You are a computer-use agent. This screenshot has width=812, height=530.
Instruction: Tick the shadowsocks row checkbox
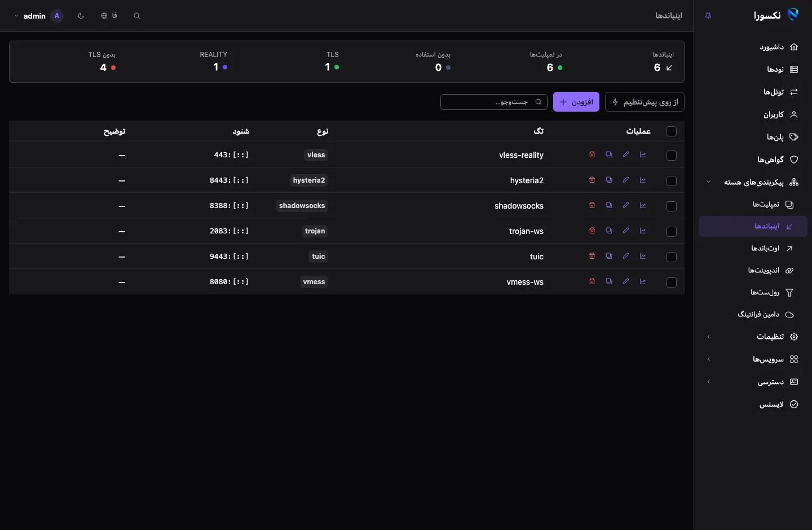point(672,206)
